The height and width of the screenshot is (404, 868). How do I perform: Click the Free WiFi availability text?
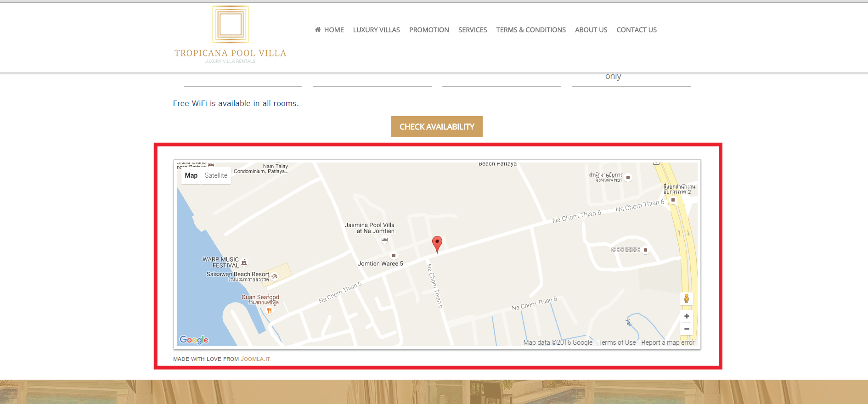coord(236,103)
